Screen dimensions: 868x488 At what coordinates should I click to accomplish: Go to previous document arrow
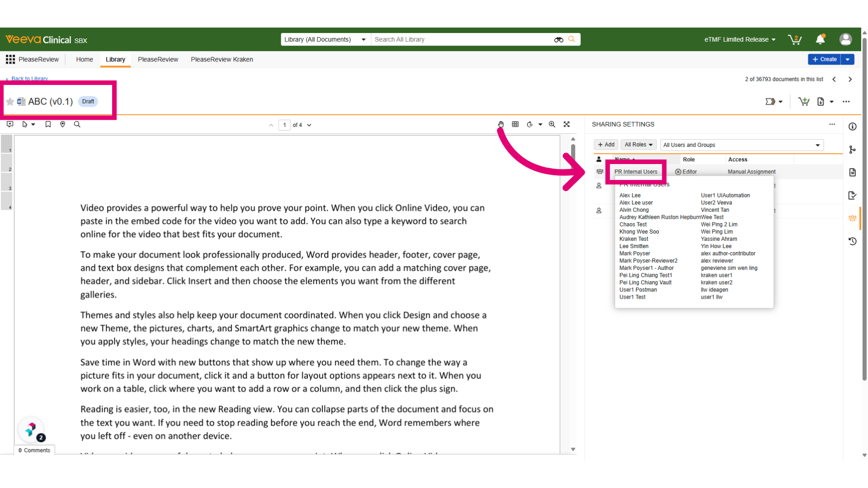tap(834, 79)
